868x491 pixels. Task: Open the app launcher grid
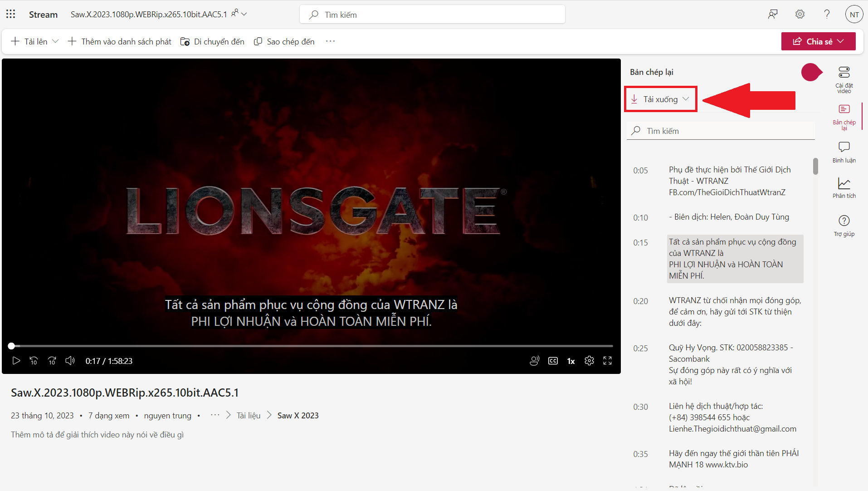click(11, 14)
